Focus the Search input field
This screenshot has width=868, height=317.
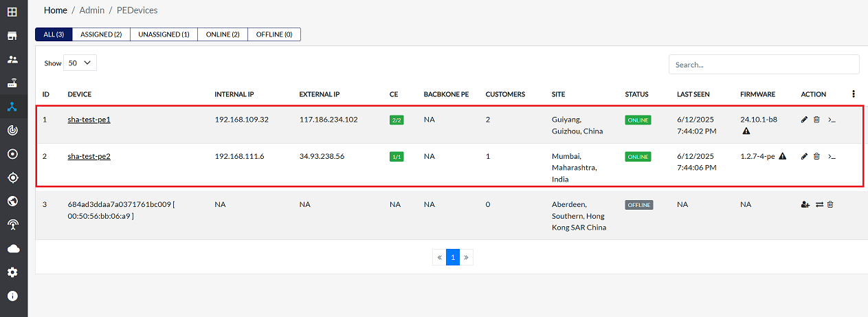[764, 65]
